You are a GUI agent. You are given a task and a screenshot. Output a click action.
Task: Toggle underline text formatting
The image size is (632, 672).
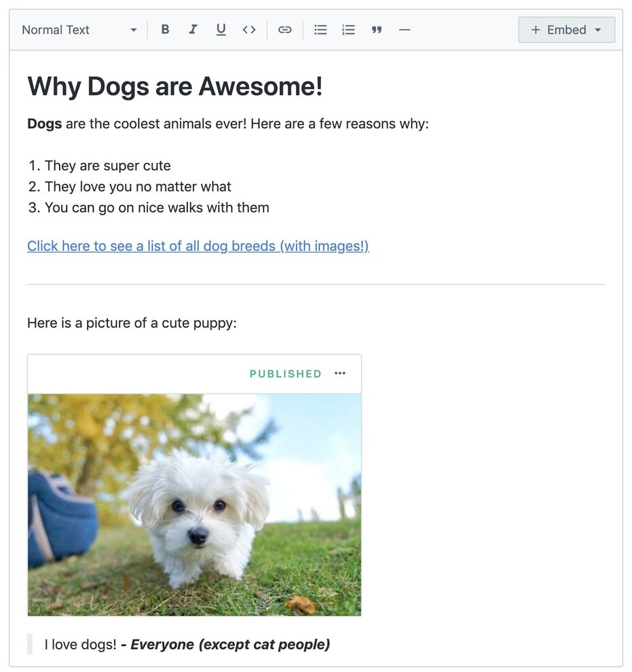(221, 30)
